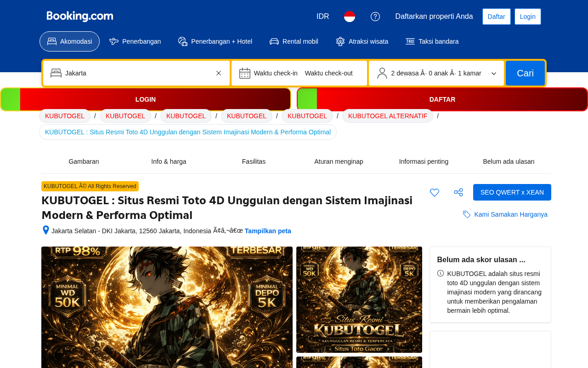This screenshot has height=368, width=588.
Task: Open the Fasilitas section tab
Action: 254,161
